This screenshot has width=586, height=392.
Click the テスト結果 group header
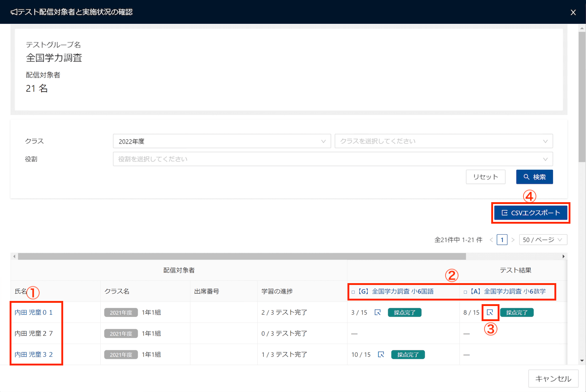515,270
